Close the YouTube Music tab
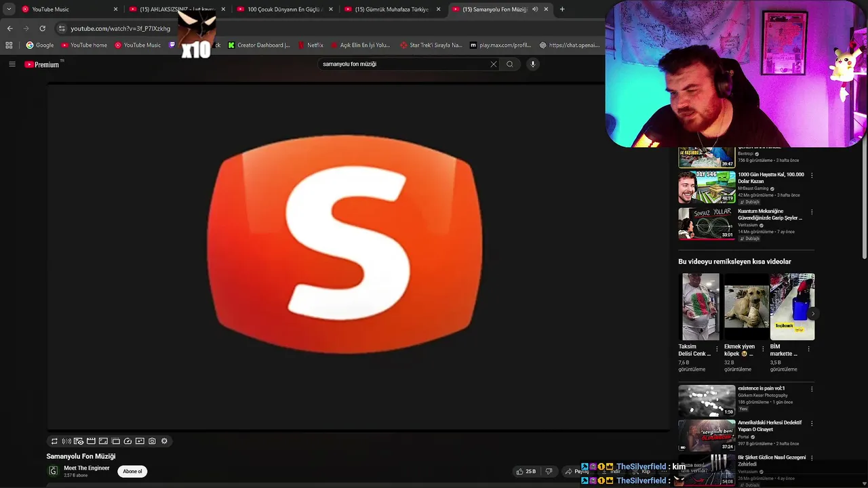 point(115,9)
